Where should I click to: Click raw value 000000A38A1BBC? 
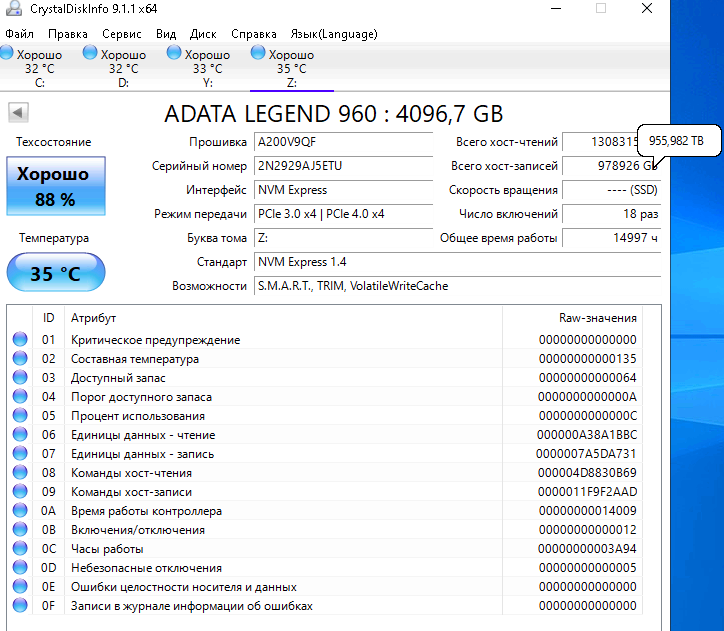pyautogui.click(x=587, y=435)
